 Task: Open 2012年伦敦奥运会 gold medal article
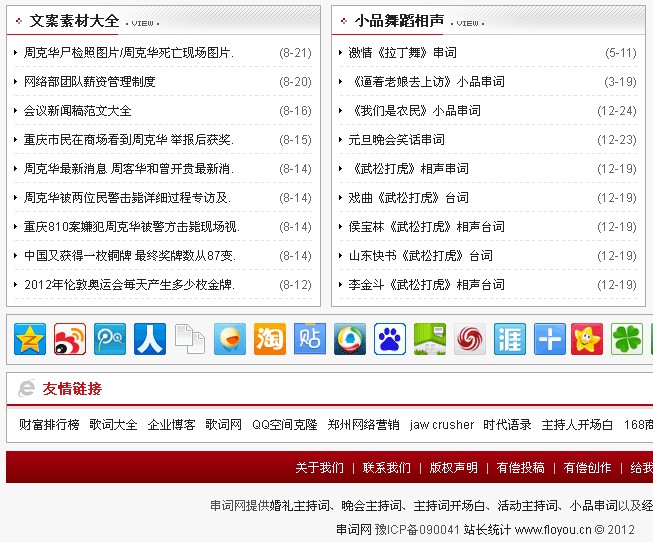click(130, 285)
